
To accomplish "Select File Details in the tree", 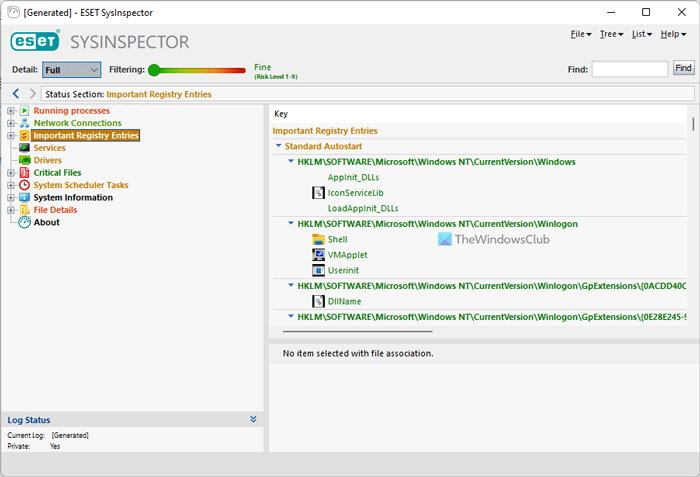I will coord(55,210).
